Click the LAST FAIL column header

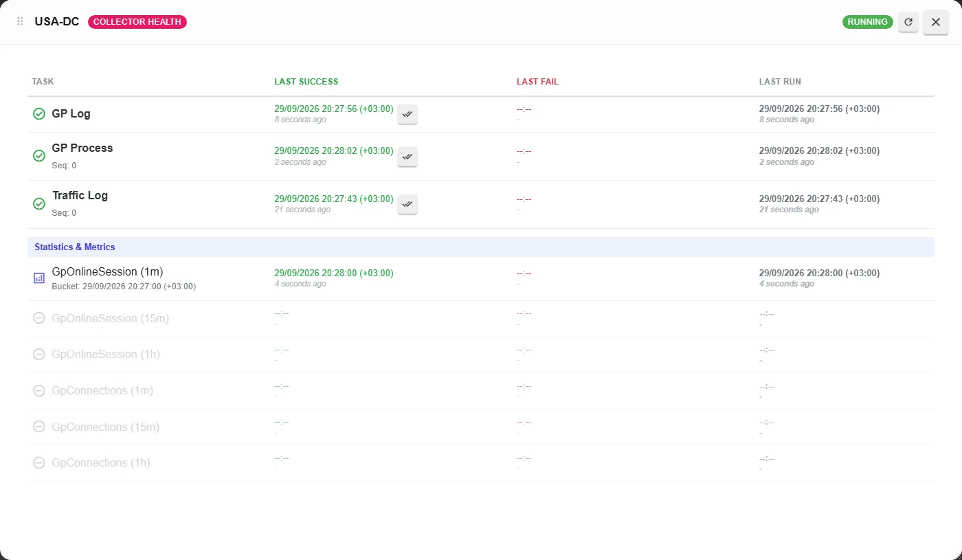pyautogui.click(x=537, y=82)
